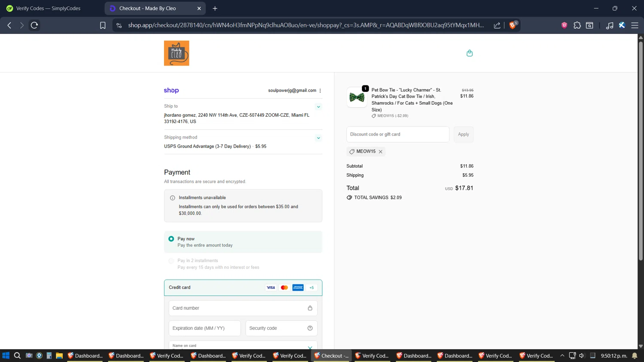Open File Explorer from taskbar

pyautogui.click(x=59, y=356)
